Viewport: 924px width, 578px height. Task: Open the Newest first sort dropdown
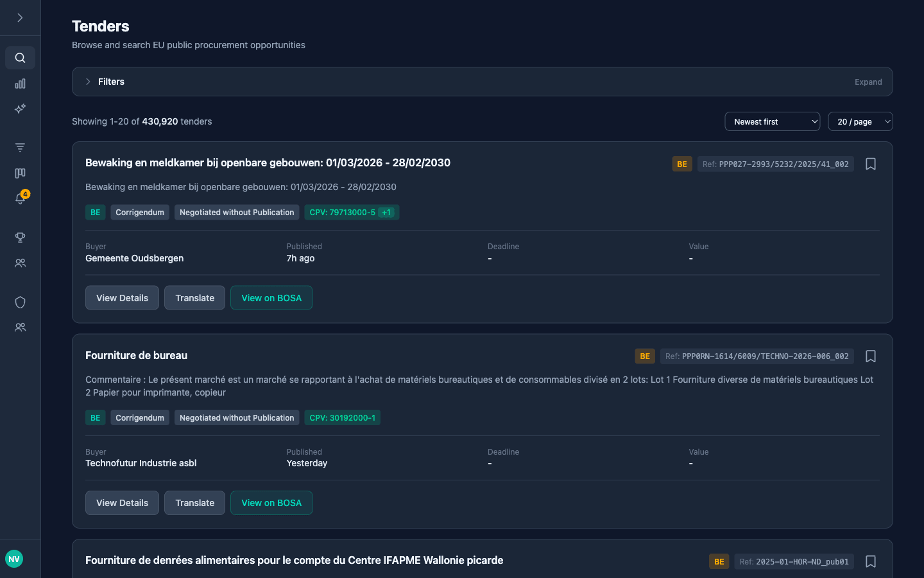(x=772, y=121)
